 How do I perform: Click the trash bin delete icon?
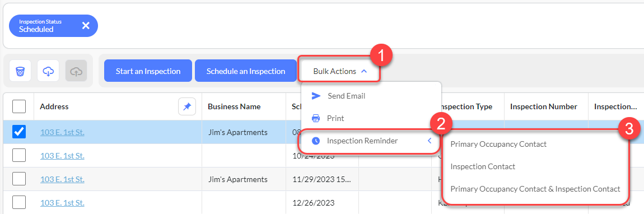[x=20, y=71]
